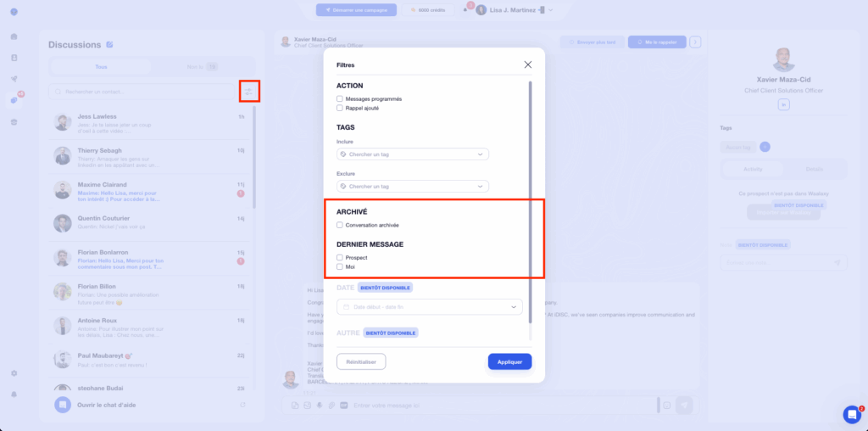The image size is (868, 431).
Task: Click the Appliquer button
Action: 509,361
